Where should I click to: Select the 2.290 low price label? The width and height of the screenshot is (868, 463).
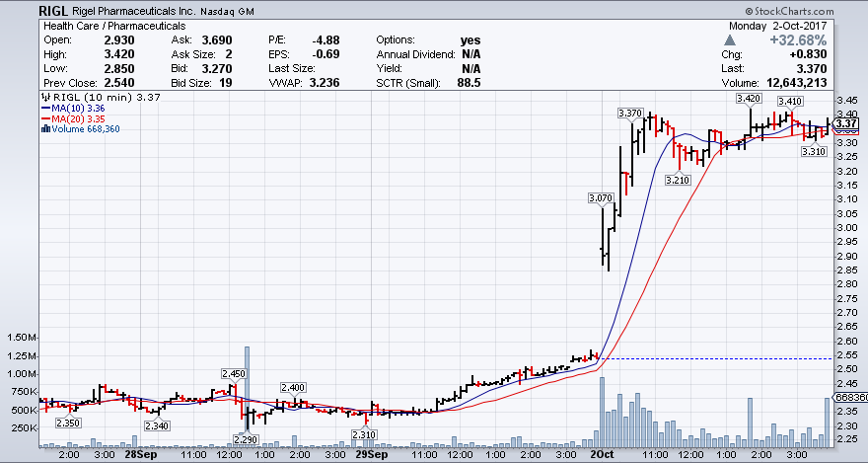[246, 438]
